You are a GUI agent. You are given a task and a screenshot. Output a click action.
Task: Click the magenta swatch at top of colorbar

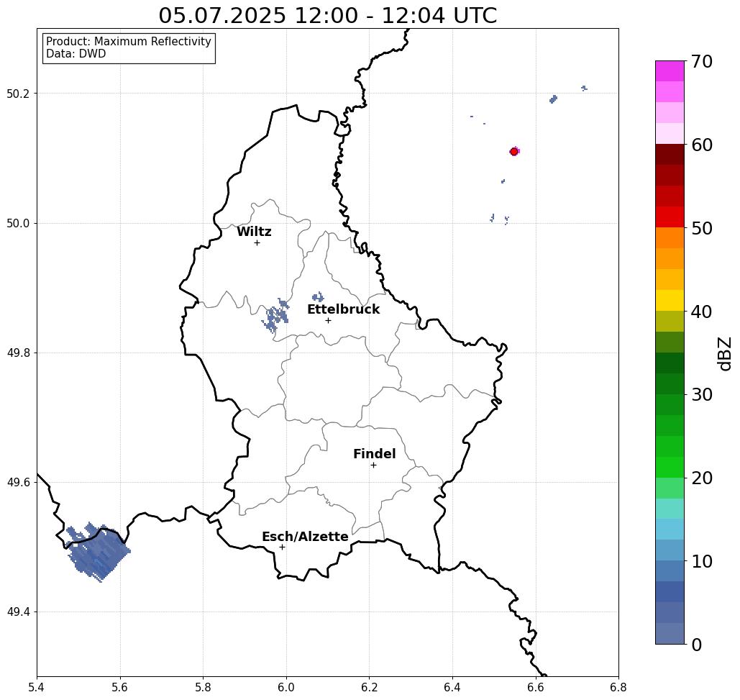click(x=670, y=71)
